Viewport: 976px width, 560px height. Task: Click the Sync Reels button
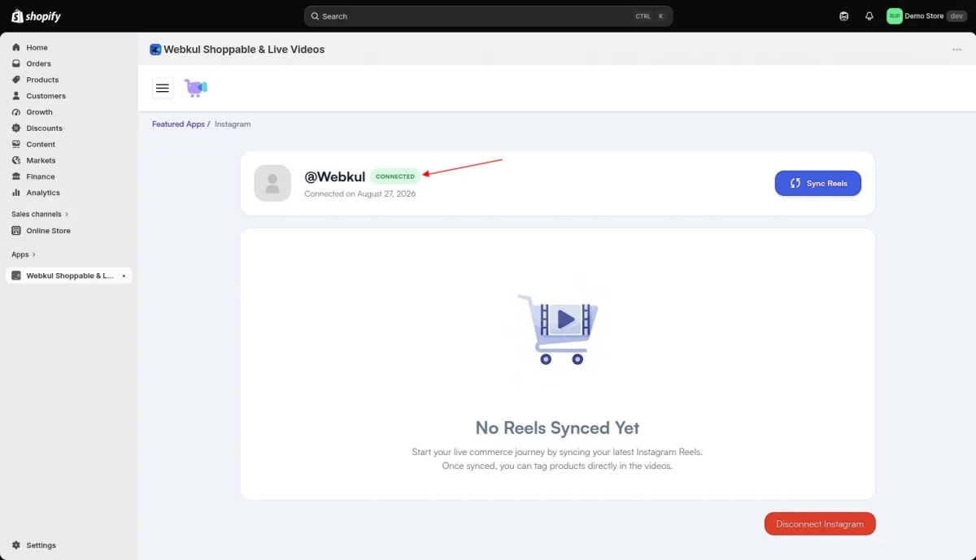[817, 183]
